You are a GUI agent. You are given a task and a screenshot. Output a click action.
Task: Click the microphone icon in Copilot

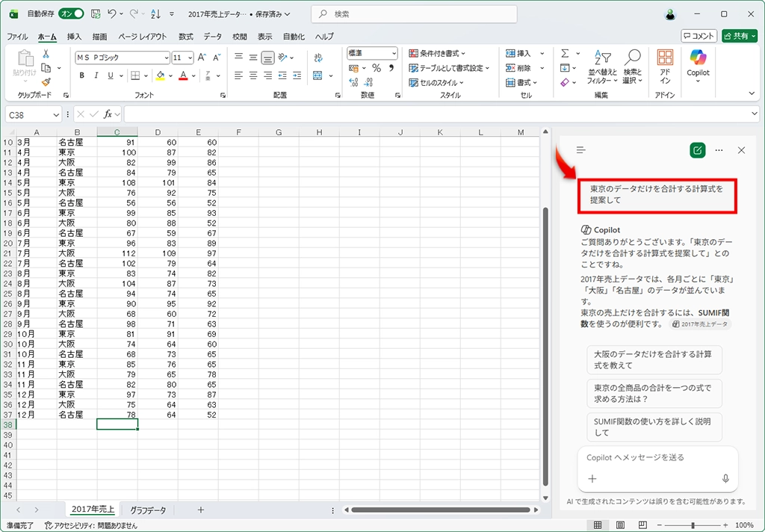(725, 478)
